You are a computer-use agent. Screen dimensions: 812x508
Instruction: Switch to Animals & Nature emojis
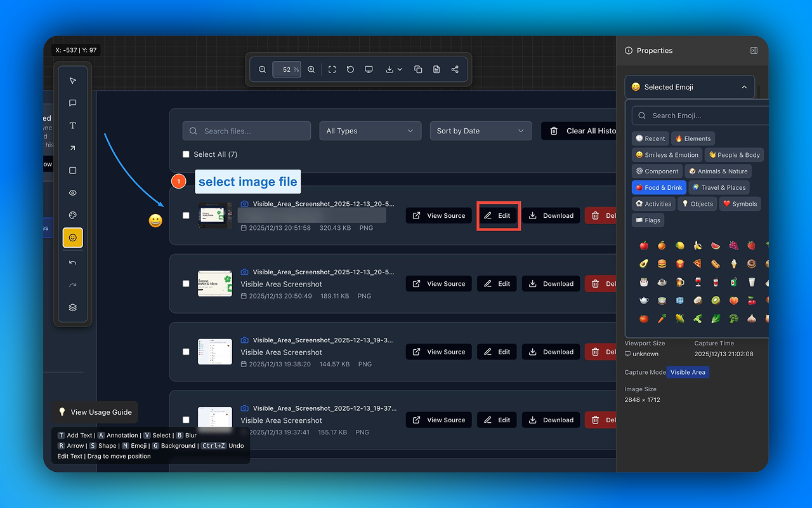click(x=718, y=171)
